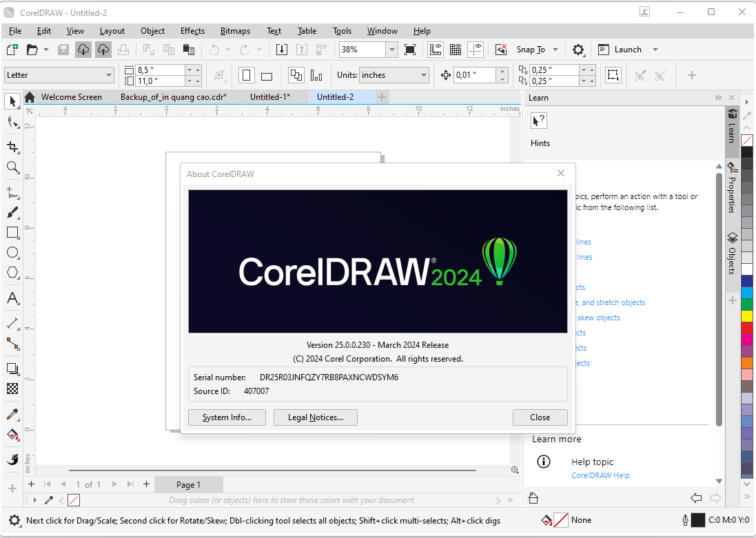Image resolution: width=756 pixels, height=538 pixels.
Task: Select the Pick tool in toolbox
Action: [12, 101]
